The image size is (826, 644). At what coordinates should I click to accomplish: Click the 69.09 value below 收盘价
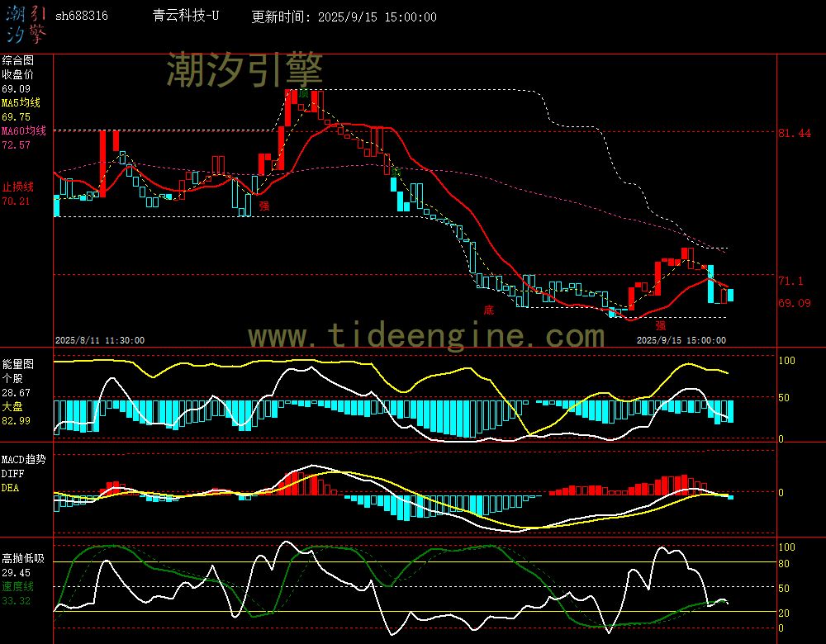[17, 89]
